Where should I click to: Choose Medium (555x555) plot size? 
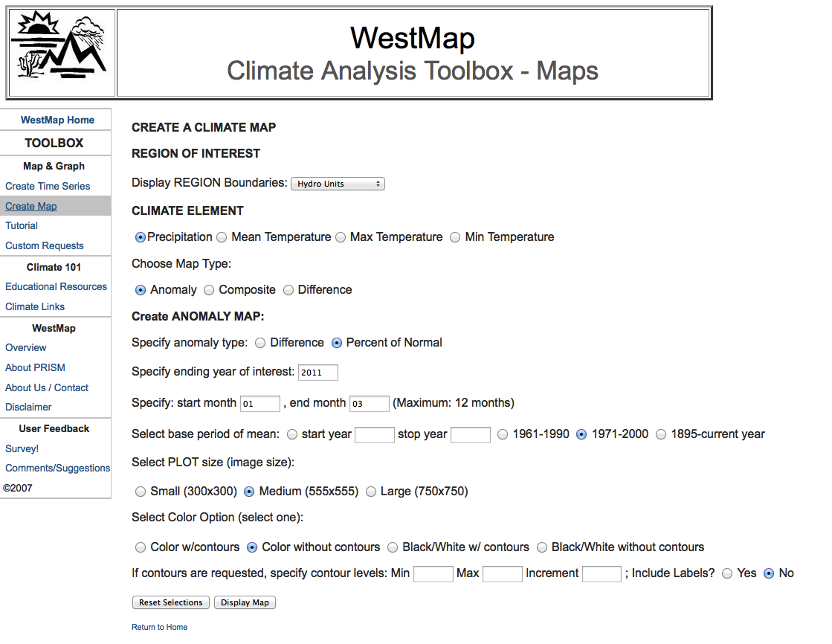point(249,492)
